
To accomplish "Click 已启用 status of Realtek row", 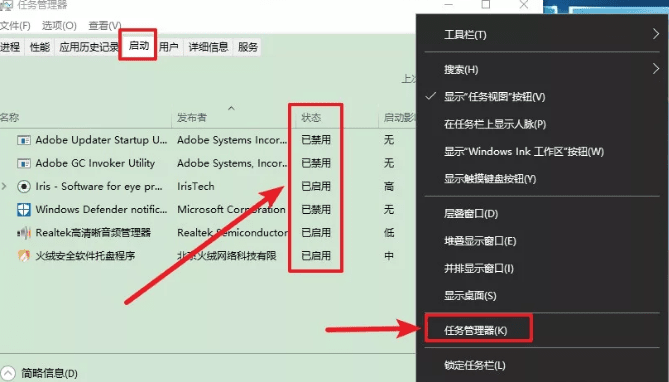I will pos(316,233).
